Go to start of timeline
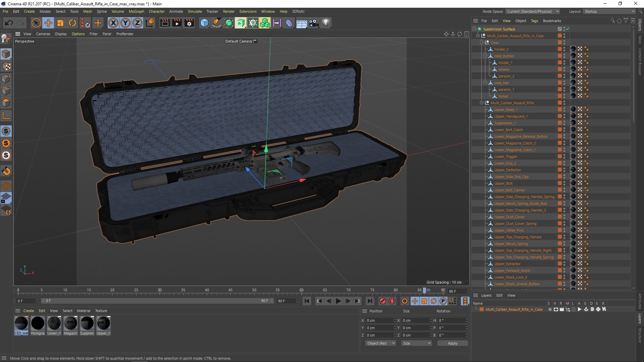644x362 pixels. coord(307,301)
